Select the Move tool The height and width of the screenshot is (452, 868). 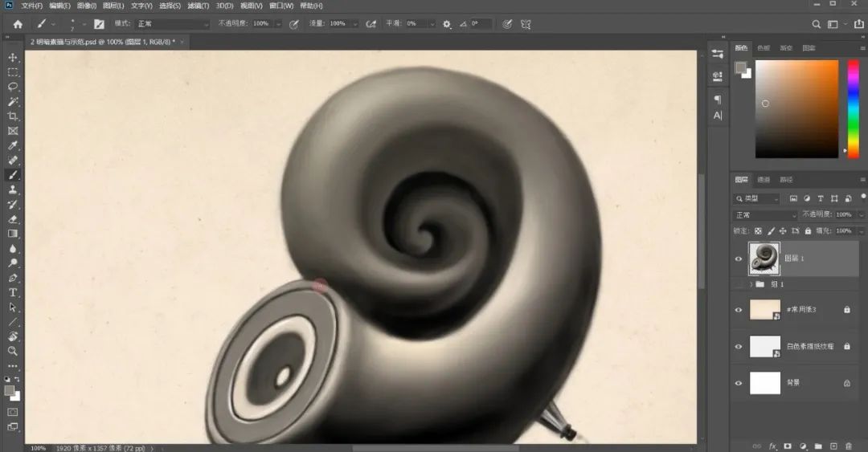click(13, 58)
